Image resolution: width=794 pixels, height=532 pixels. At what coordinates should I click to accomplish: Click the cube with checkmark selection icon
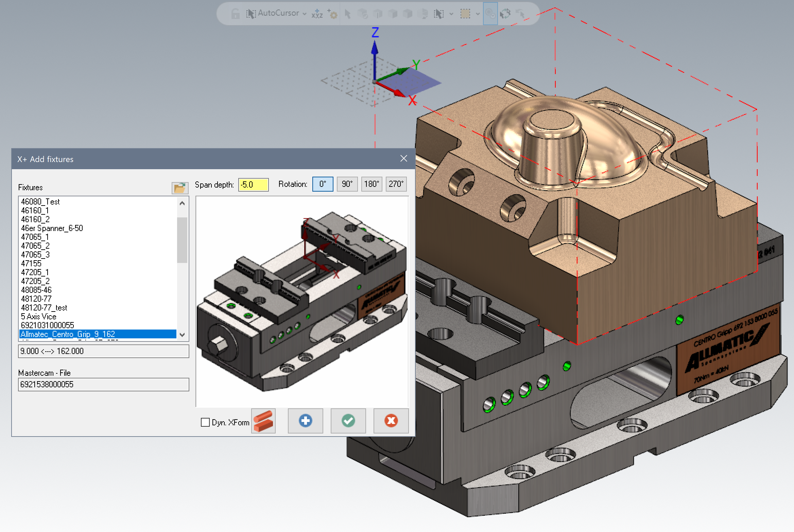(363, 14)
